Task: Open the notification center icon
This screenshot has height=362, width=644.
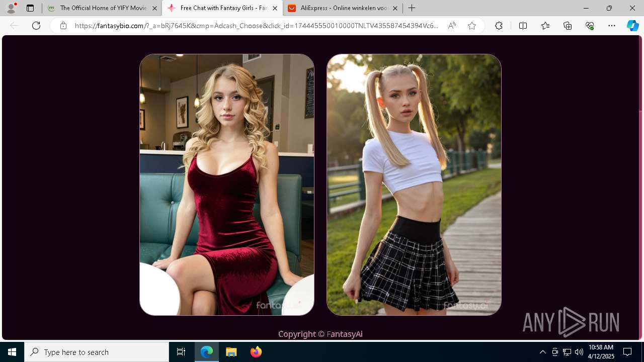Action: [627, 352]
